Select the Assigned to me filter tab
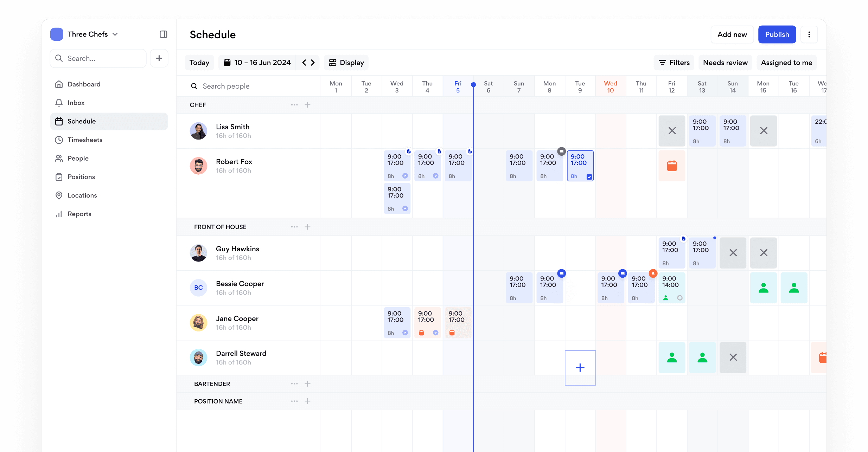The image size is (868, 452). (786, 62)
